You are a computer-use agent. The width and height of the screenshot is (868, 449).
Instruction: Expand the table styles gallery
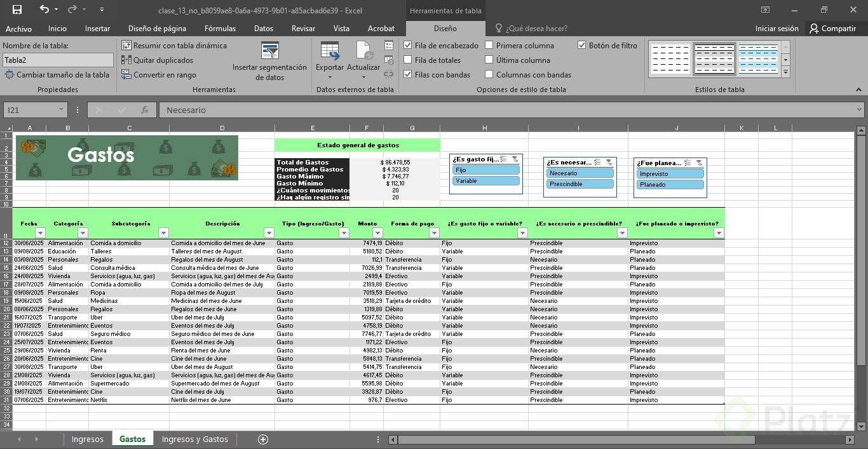[x=785, y=72]
